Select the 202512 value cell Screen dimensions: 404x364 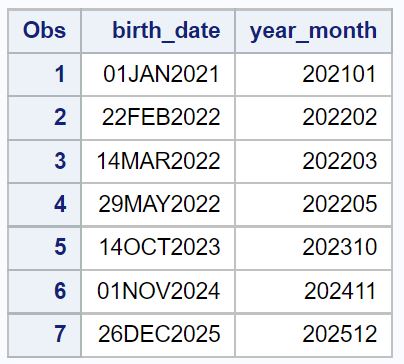(313, 334)
